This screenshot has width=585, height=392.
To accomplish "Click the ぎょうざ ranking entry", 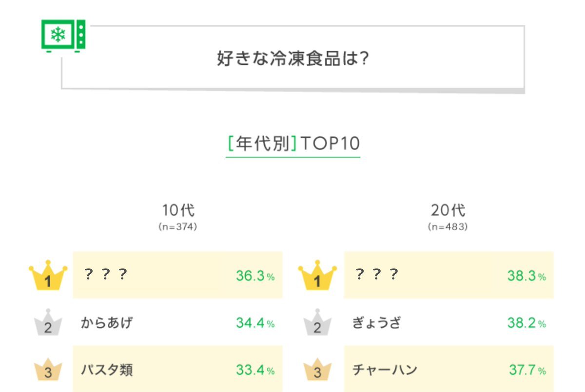I will (x=376, y=322).
